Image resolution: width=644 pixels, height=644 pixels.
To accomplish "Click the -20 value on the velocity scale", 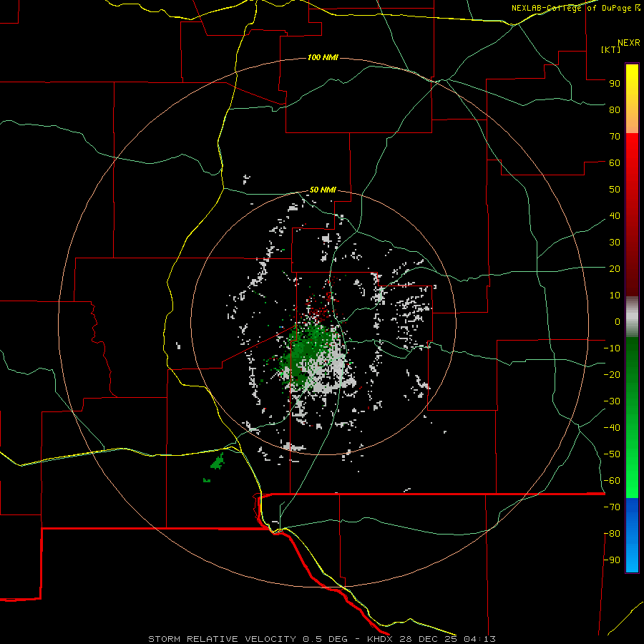I will pos(612,374).
